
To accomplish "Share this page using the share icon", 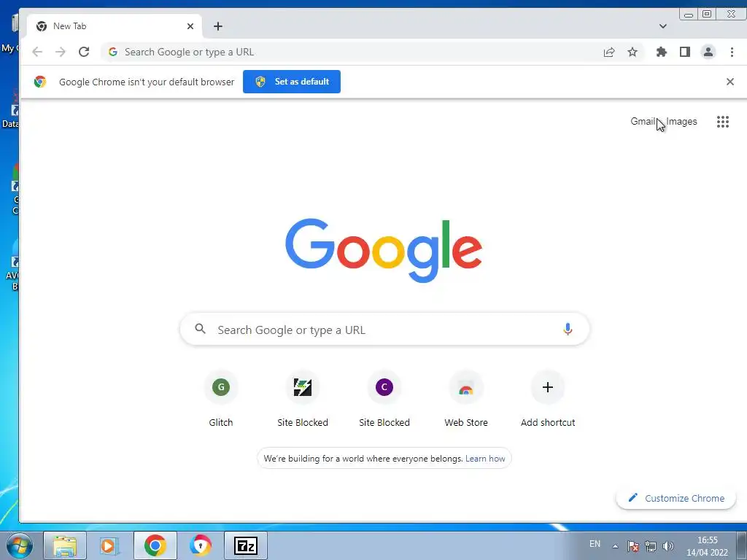I will click(609, 52).
